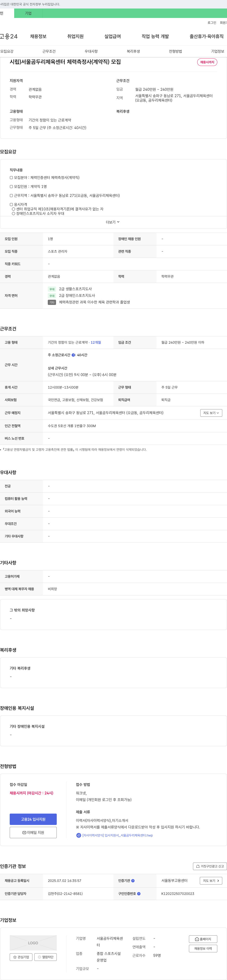Open the 출산휴가·육아휴직 menu
The height and width of the screenshot is (980, 227).
(x=206, y=37)
